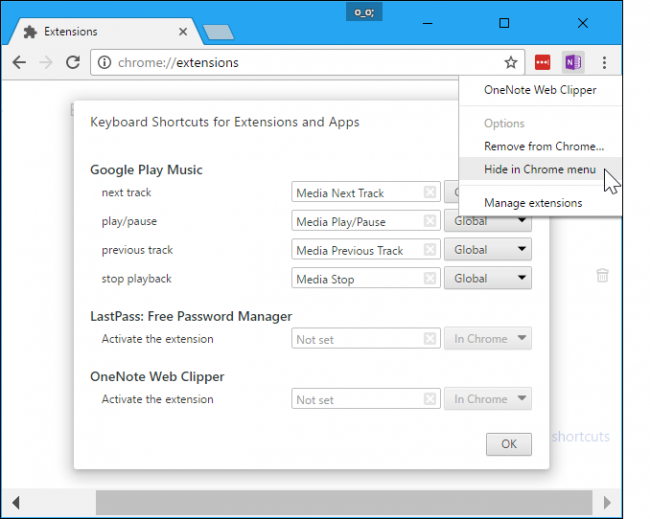Bookmark this page with the star icon
Screen dimensions: 650x519
tap(511, 63)
